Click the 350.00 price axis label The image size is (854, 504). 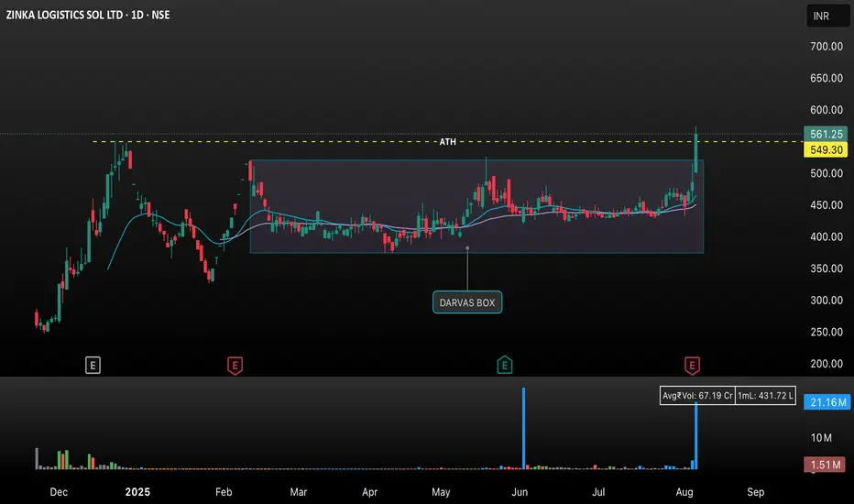click(x=827, y=268)
